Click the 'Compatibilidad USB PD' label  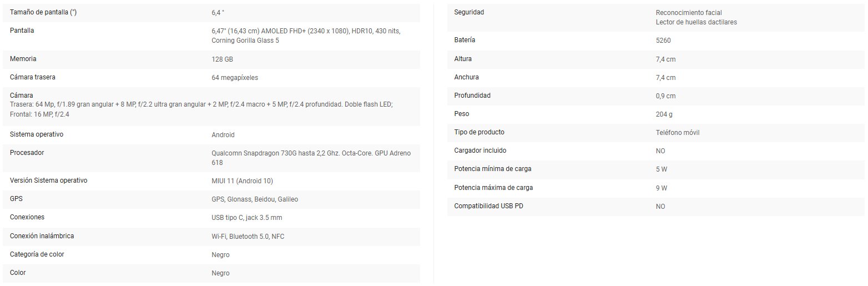(488, 206)
